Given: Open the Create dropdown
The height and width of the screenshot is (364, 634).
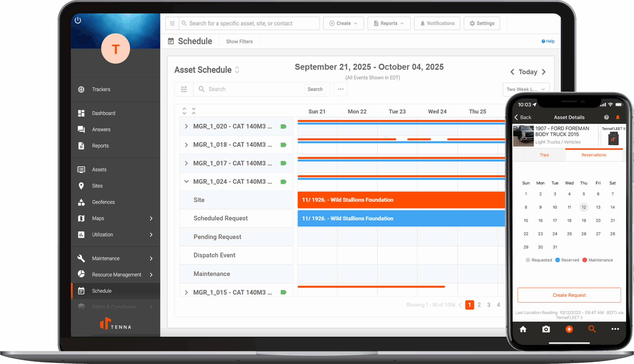Looking at the screenshot, I should click(x=343, y=23).
